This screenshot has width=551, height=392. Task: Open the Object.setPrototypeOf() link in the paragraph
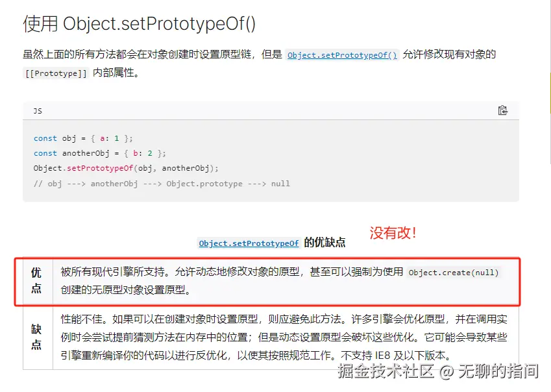342,55
